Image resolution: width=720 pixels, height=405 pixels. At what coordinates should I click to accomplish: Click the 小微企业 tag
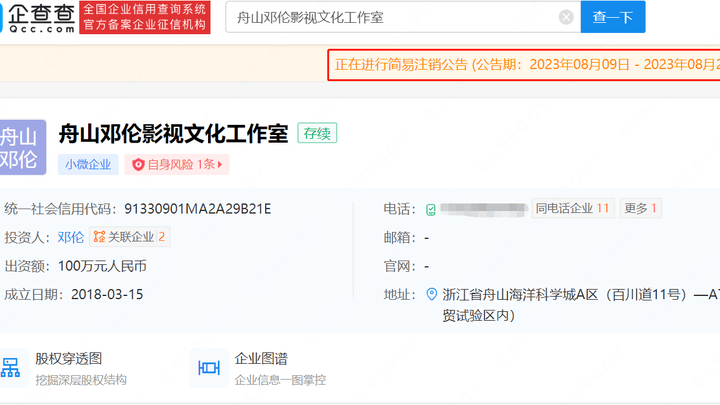click(x=88, y=164)
